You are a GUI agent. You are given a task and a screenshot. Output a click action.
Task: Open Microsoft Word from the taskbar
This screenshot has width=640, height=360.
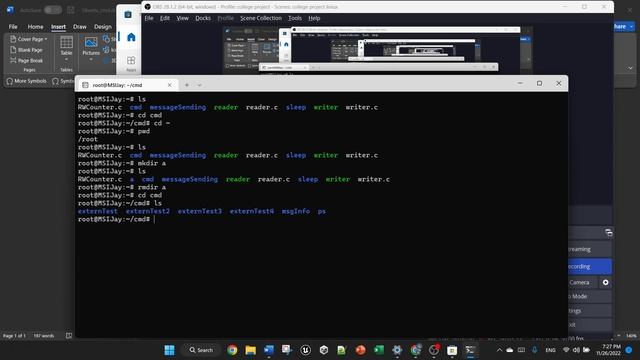[x=269, y=350]
